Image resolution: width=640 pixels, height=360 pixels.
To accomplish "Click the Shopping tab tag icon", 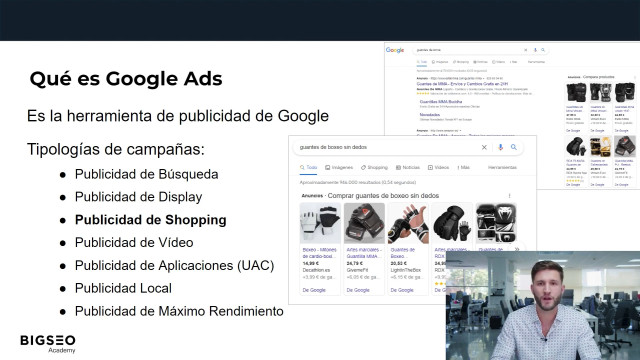I will pos(363,167).
